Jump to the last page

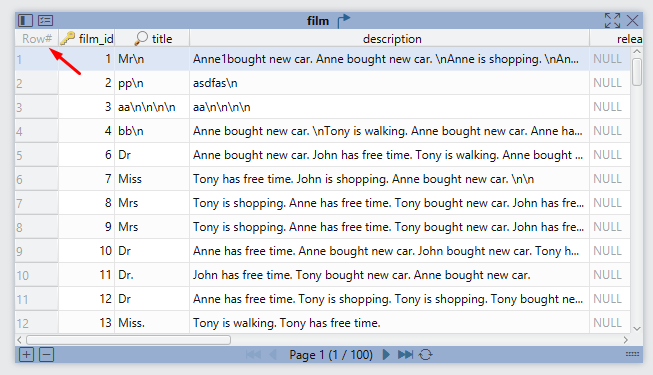(x=405, y=355)
